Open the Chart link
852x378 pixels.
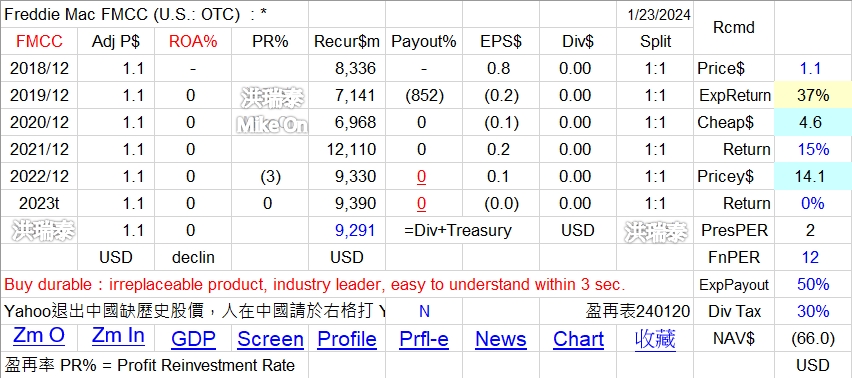[x=578, y=339]
